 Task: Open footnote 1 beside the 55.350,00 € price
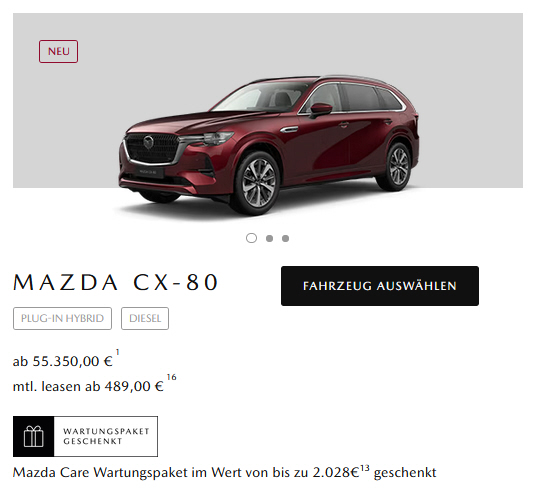pyautogui.click(x=118, y=352)
